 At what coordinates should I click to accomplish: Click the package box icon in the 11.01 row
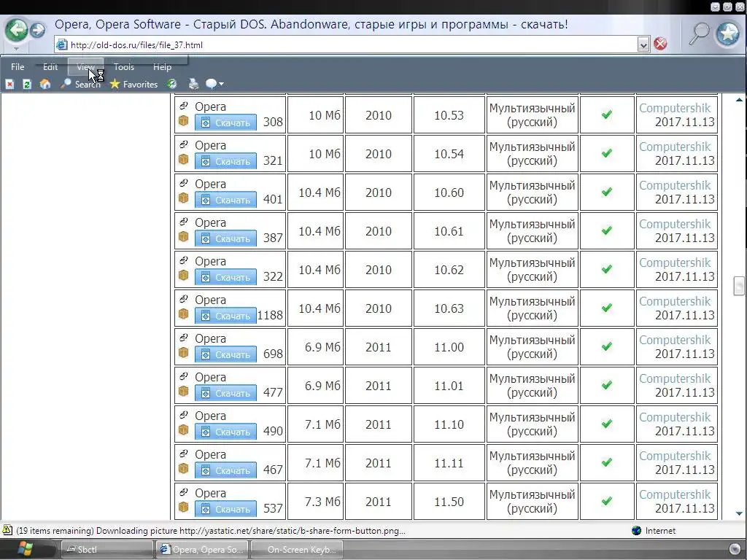pos(183,391)
